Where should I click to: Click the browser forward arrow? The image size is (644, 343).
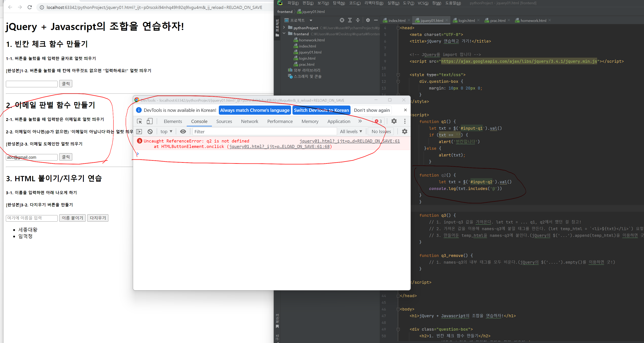20,7
